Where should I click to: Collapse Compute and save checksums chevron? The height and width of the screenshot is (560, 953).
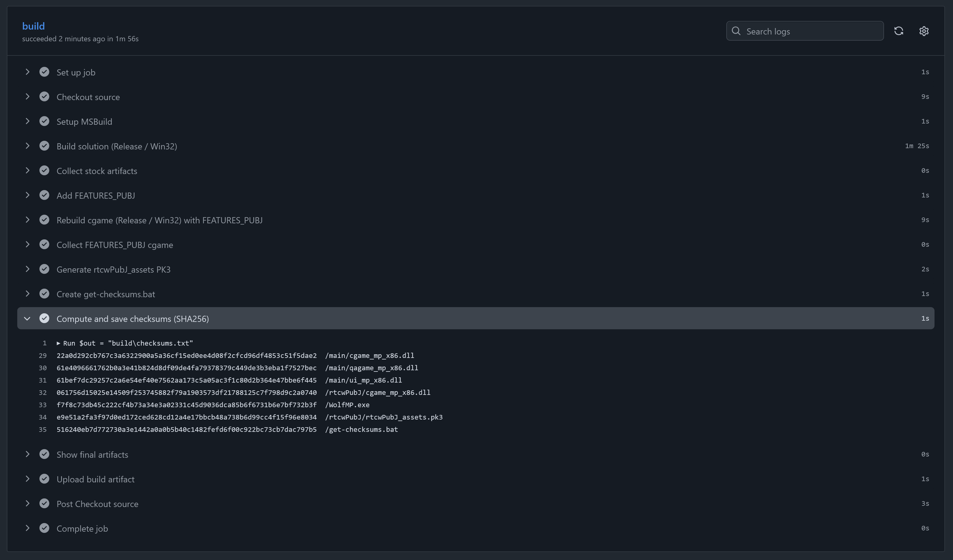pos(27,319)
